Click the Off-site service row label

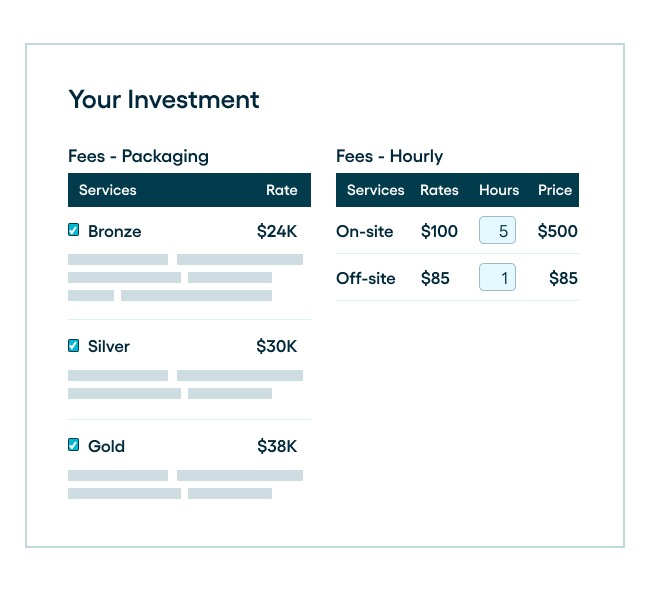click(x=366, y=278)
